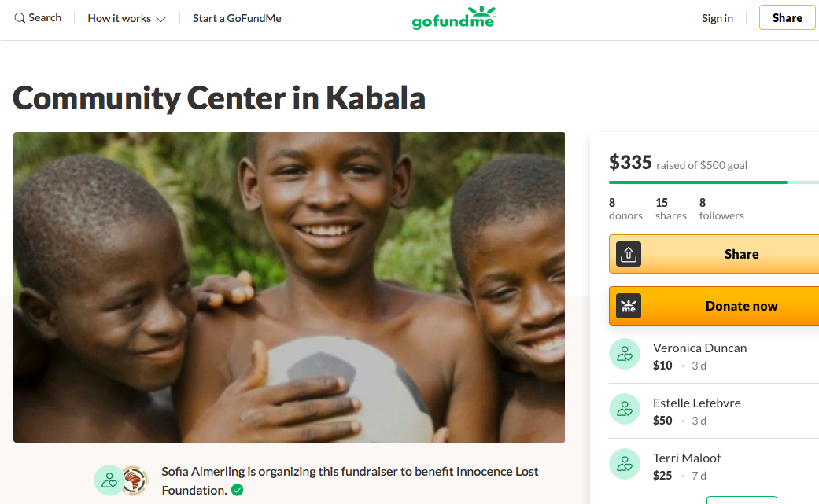Image resolution: width=819 pixels, height=504 pixels.
Task: Click the organizer's avatar icon
Action: point(109,480)
